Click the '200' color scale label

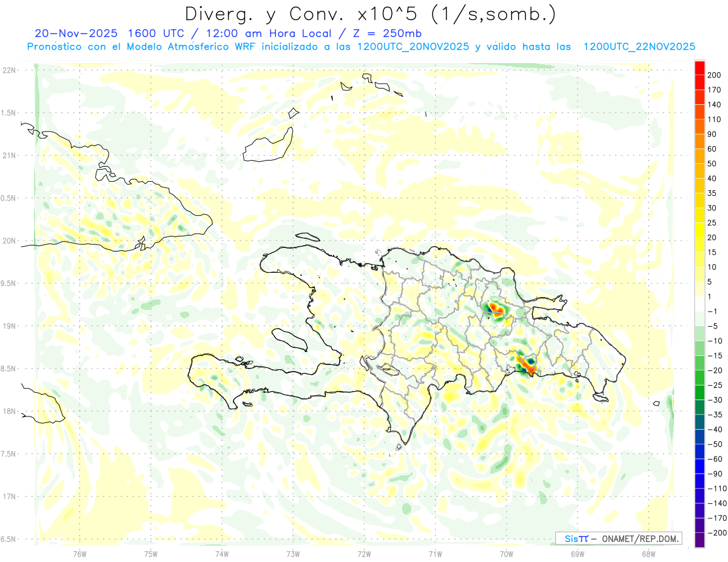click(715, 75)
